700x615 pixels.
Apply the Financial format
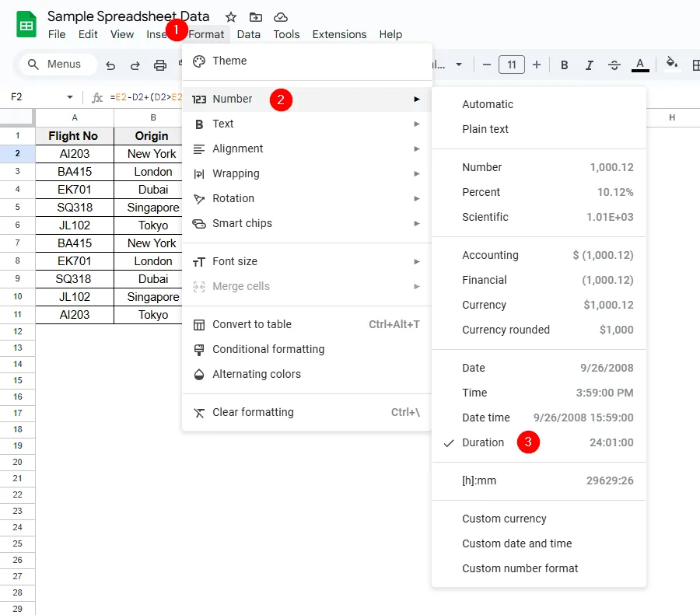click(x=539, y=280)
